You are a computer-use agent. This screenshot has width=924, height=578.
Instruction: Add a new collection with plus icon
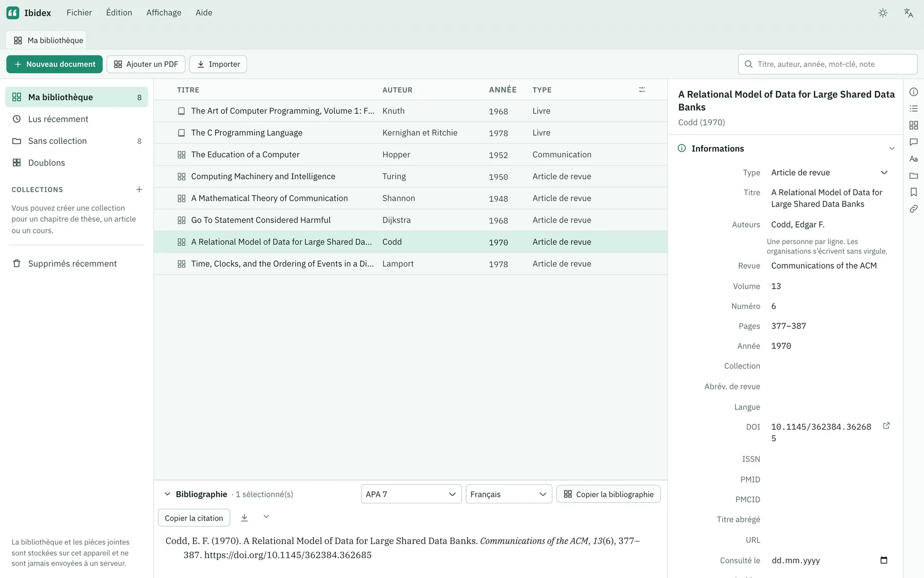(x=139, y=190)
